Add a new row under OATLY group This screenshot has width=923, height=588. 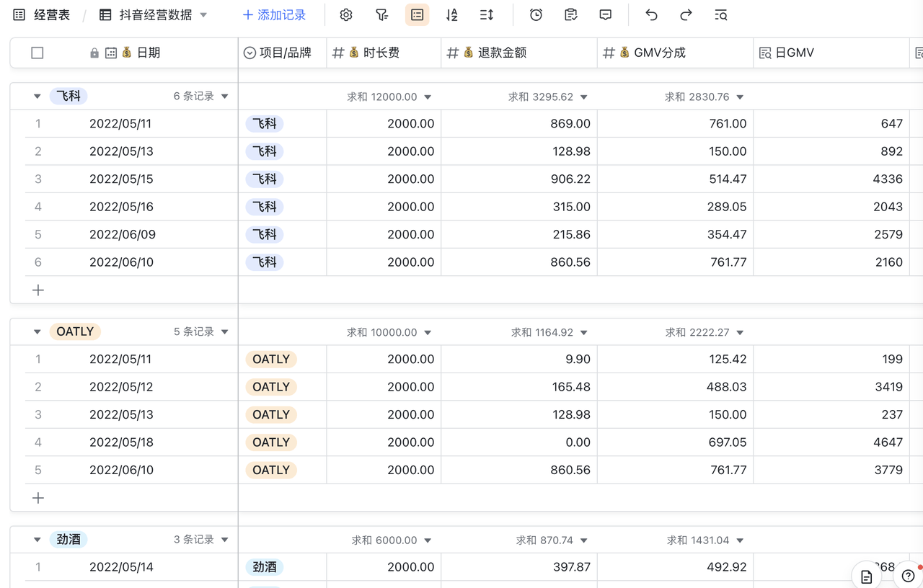[x=38, y=498]
